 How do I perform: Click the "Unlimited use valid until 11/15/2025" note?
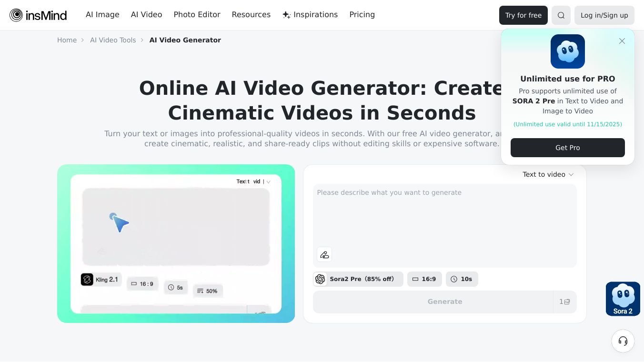(x=568, y=124)
